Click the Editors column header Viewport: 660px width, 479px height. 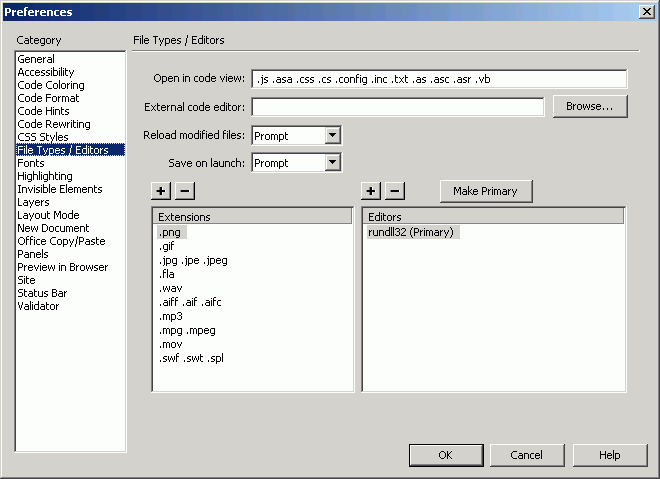pyautogui.click(x=493, y=216)
